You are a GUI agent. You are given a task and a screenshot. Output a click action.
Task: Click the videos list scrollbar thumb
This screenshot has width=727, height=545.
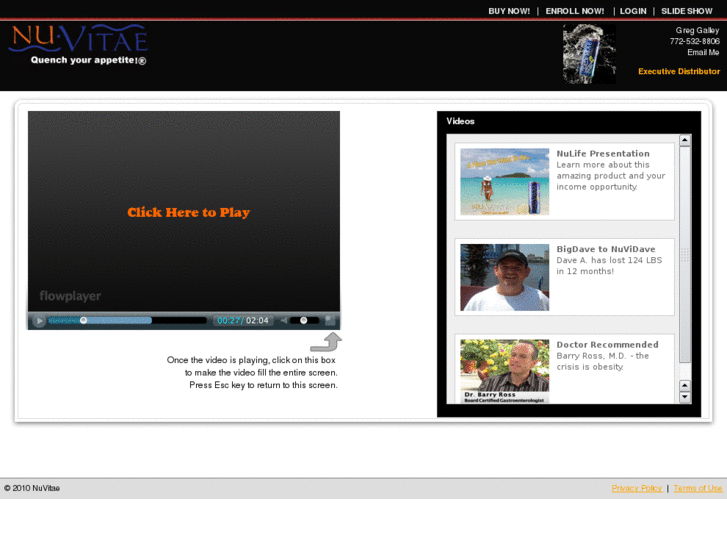[x=685, y=254]
